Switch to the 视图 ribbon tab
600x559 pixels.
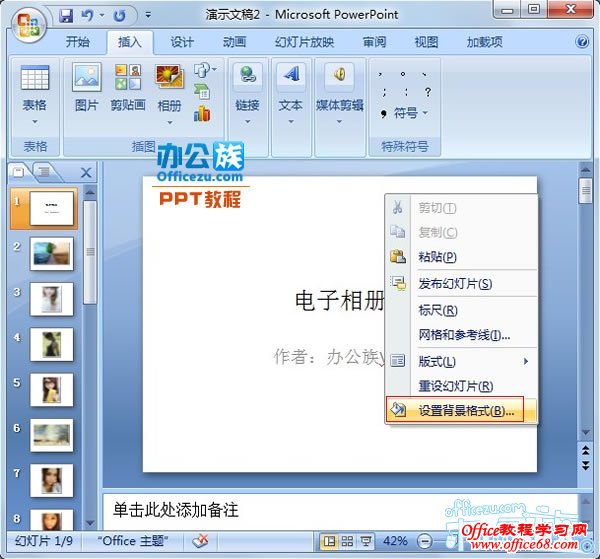click(x=426, y=42)
